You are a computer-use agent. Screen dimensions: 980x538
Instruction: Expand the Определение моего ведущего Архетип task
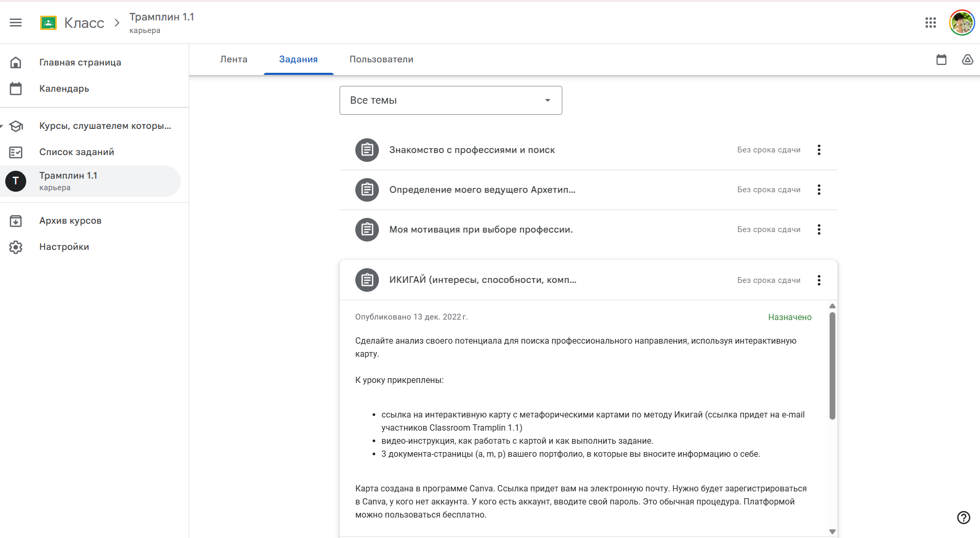pos(482,190)
